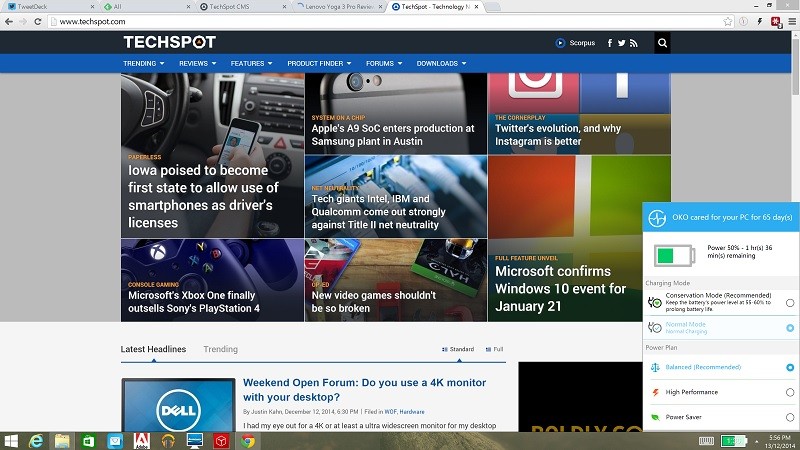This screenshot has width=800, height=450.
Task: Select Normal Mode charging radio button
Action: (x=790, y=328)
